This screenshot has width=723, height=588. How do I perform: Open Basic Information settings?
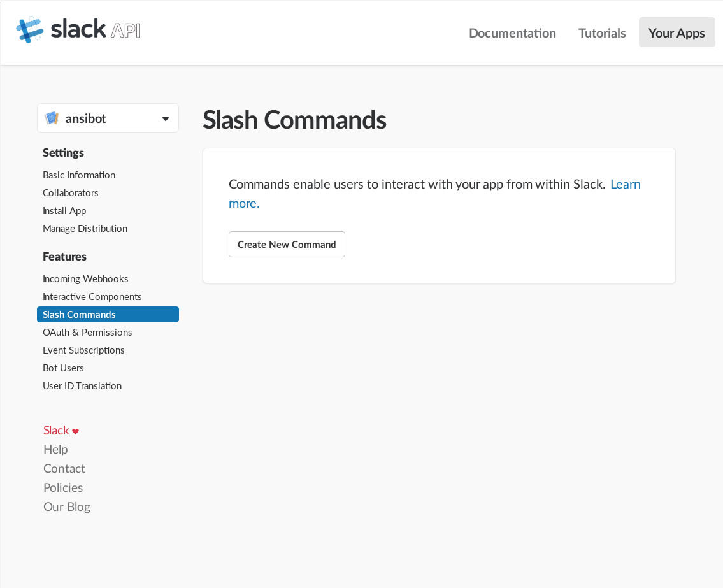click(79, 175)
